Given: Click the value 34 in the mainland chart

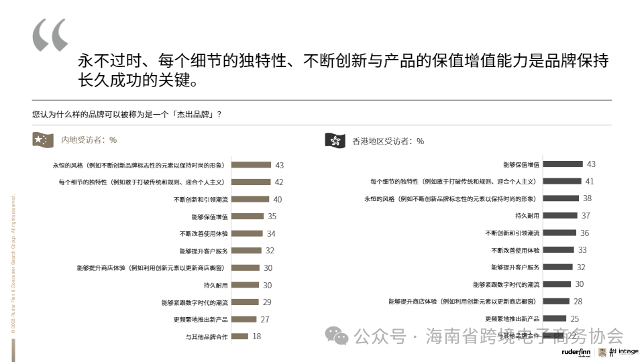Looking at the screenshot, I should point(271,233).
